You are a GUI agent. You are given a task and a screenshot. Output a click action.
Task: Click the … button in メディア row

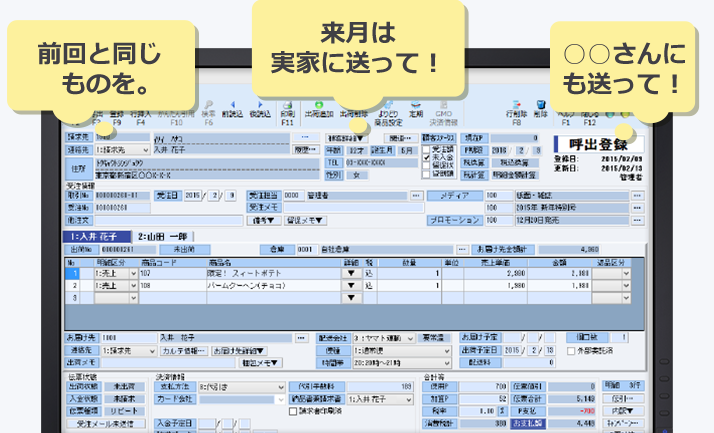(637, 196)
